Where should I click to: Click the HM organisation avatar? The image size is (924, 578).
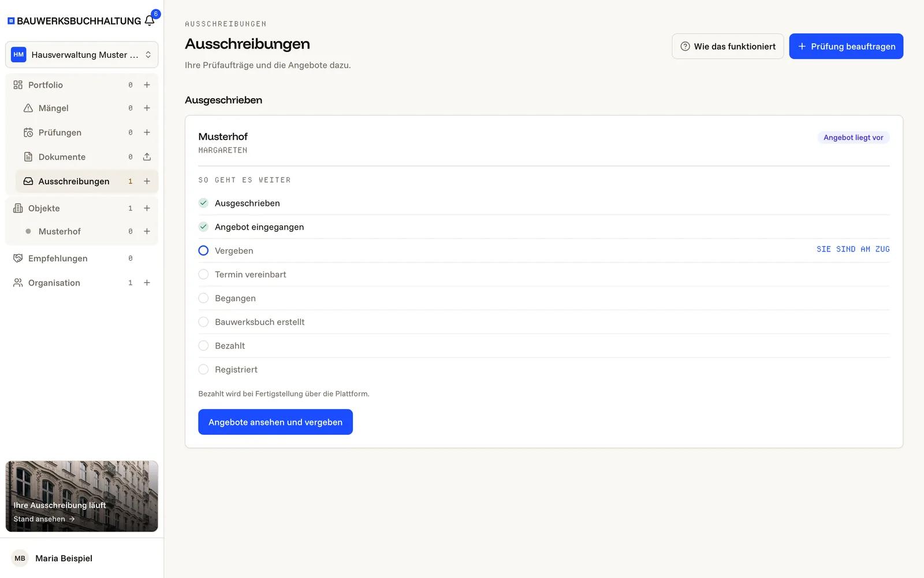click(x=18, y=54)
